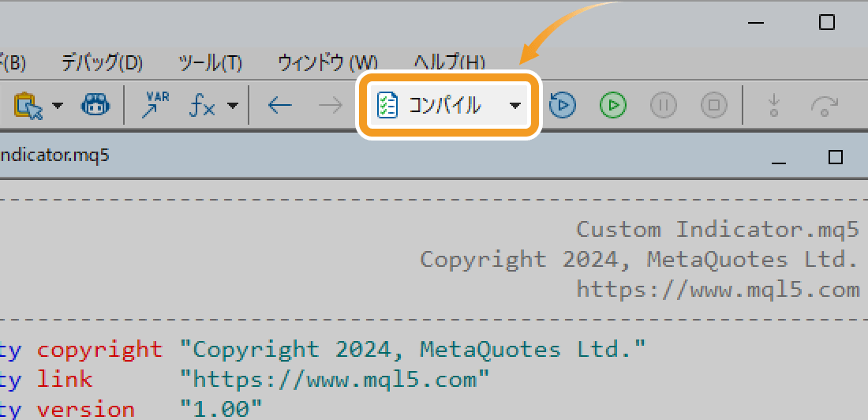Open the fx function list

click(x=201, y=105)
